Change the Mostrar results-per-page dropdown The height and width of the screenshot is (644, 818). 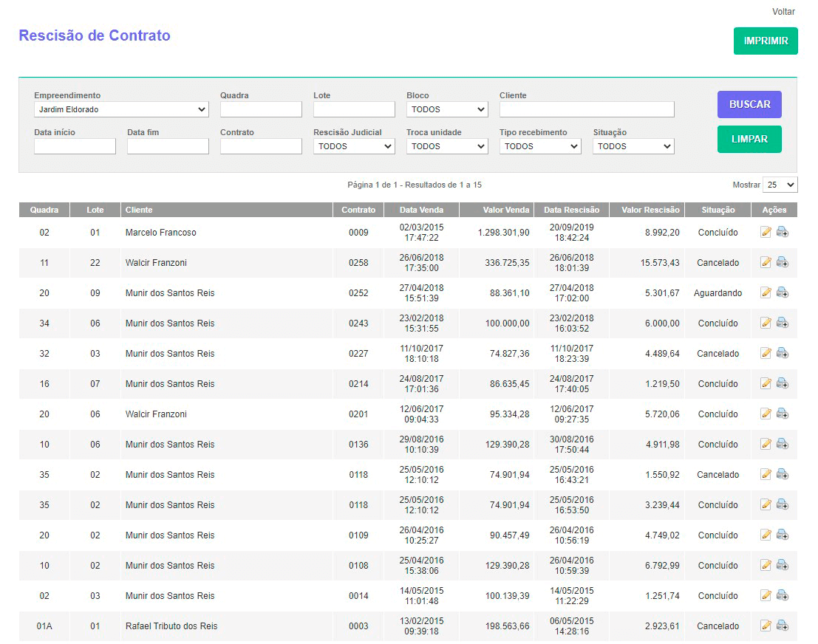(x=780, y=185)
